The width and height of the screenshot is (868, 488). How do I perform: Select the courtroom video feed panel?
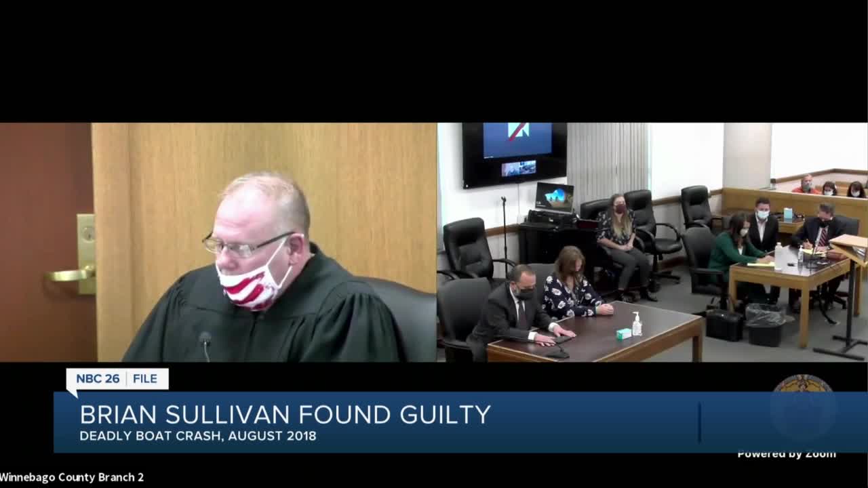[652, 242]
